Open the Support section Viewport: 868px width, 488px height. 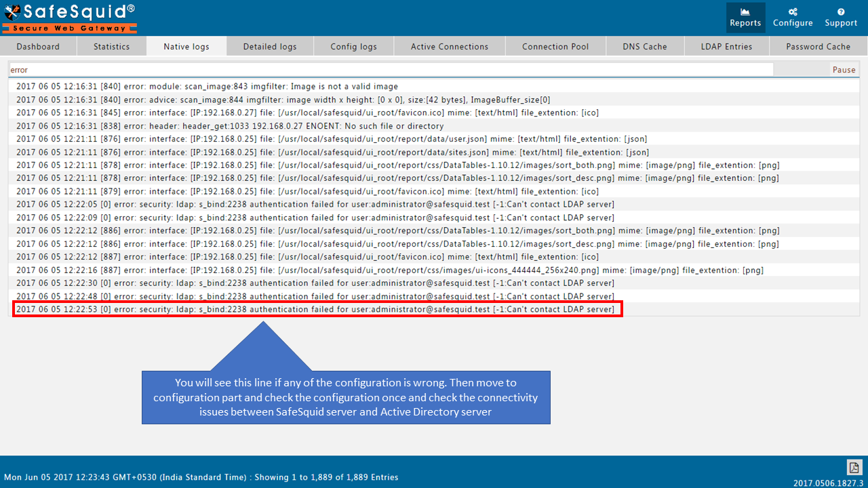(841, 18)
